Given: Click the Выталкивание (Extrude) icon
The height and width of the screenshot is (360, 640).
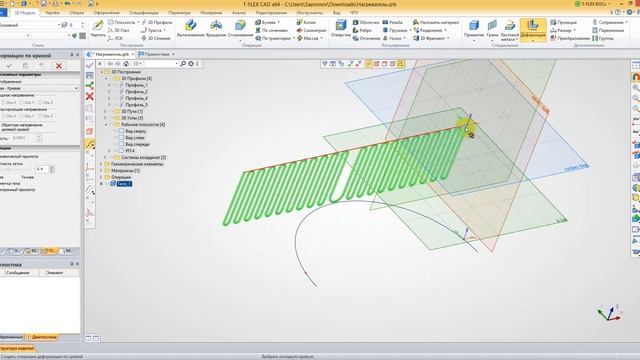Looking at the screenshot, I should click(190, 26).
